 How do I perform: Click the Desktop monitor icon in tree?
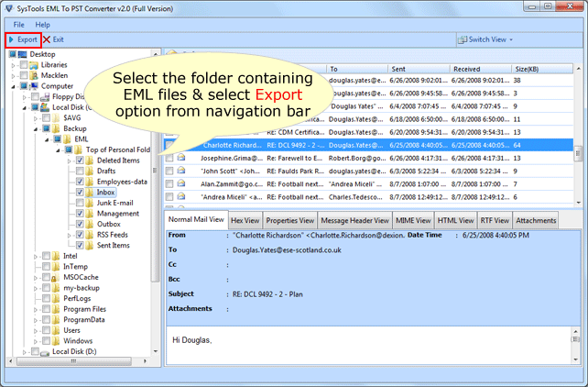[23, 54]
